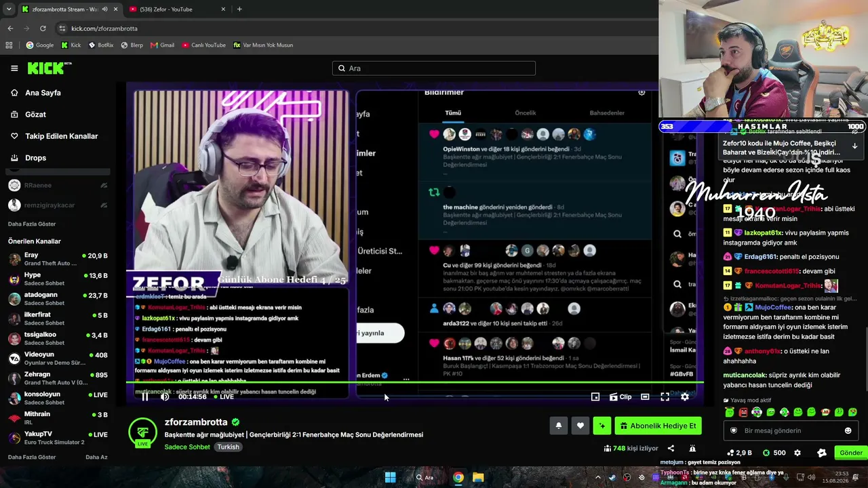Send the chat message with Gönder
The height and width of the screenshot is (488, 868).
(851, 453)
